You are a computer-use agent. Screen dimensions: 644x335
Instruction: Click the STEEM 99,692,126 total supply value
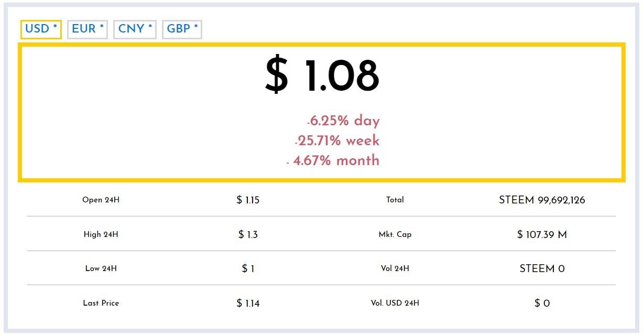coord(542,200)
